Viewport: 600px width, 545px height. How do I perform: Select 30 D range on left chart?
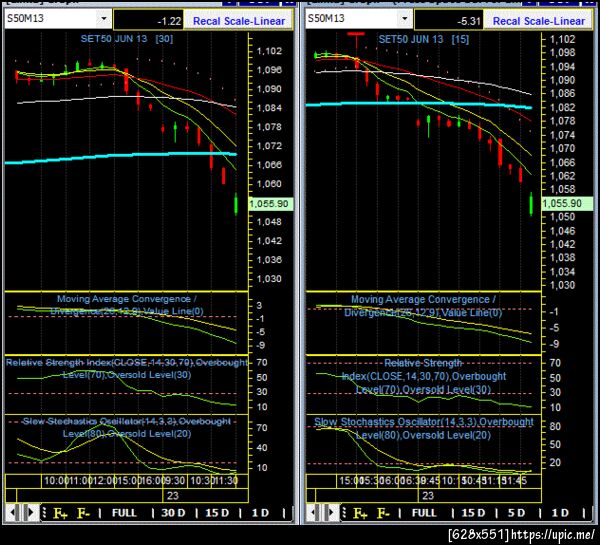click(173, 513)
